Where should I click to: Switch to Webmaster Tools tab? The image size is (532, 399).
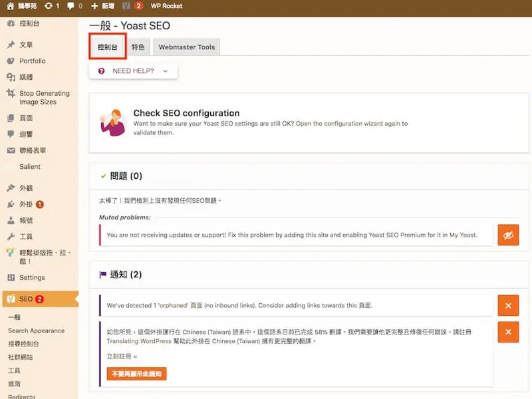pyautogui.click(x=187, y=47)
